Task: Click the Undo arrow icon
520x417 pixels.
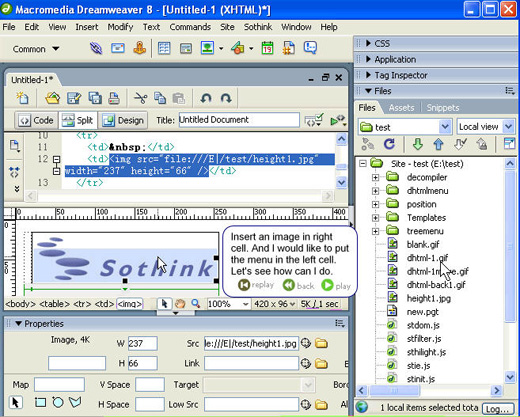Action: coord(206,98)
